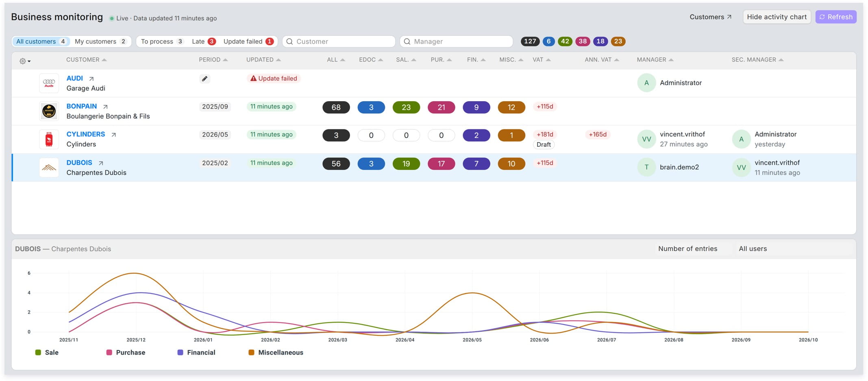This screenshot has height=381, width=868.
Task: Sort by the UPDATED column header
Action: pos(263,60)
